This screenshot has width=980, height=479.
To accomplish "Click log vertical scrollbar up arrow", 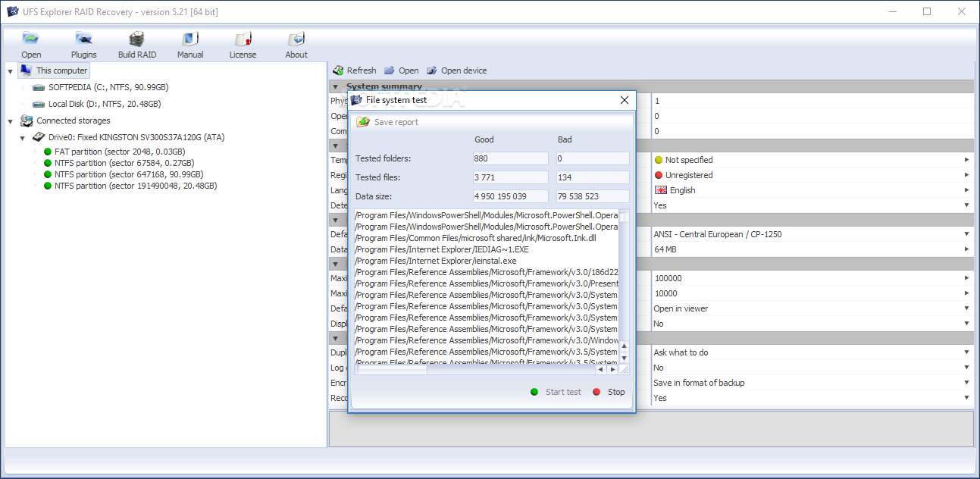I will (624, 346).
